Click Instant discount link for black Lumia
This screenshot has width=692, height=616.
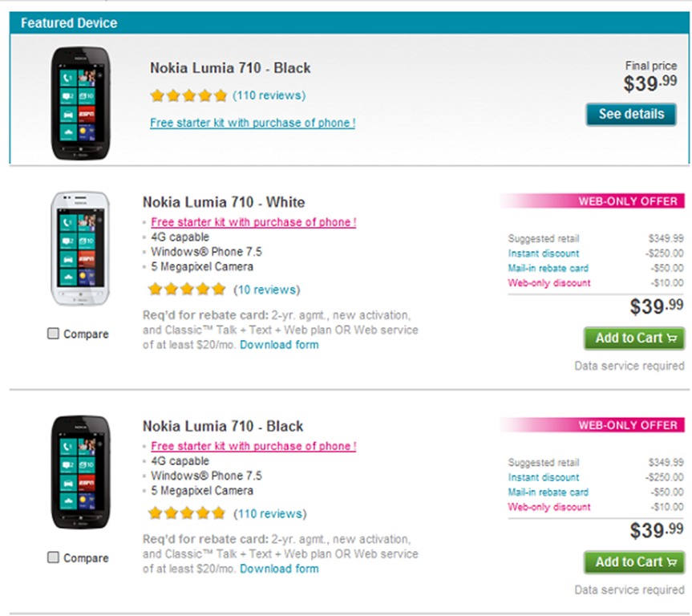tap(543, 477)
